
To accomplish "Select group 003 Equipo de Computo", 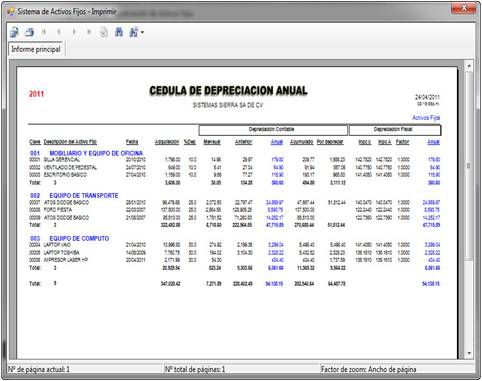I will pyautogui.click(x=69, y=238).
